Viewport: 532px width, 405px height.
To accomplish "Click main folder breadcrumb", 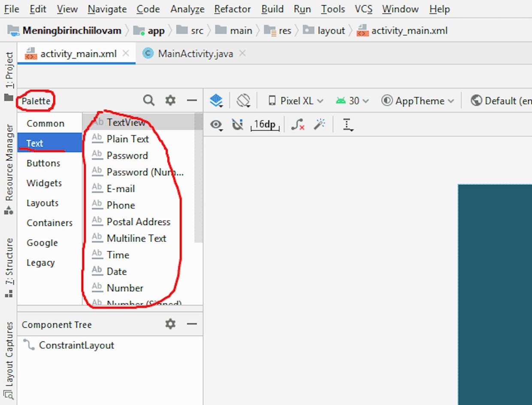I will (x=234, y=31).
